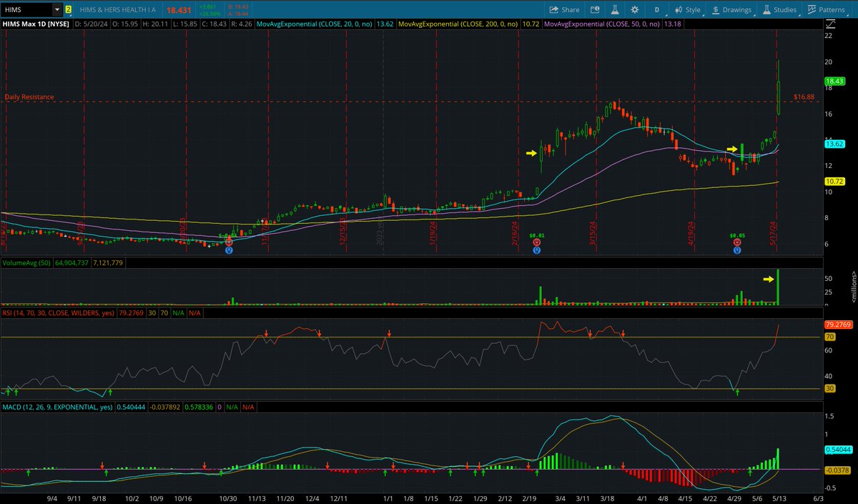This screenshot has width=858, height=504.
Task: Click the 13.62 EMA price bubble
Action: 835,144
